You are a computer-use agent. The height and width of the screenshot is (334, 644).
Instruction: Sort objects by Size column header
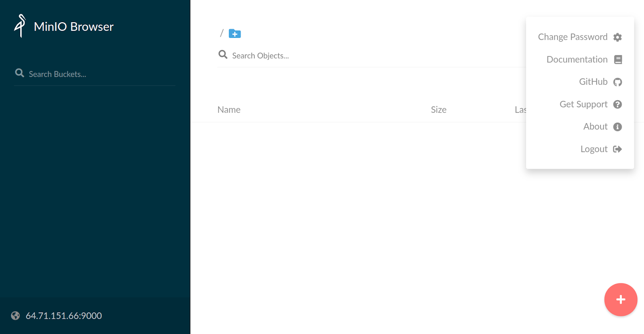point(438,110)
